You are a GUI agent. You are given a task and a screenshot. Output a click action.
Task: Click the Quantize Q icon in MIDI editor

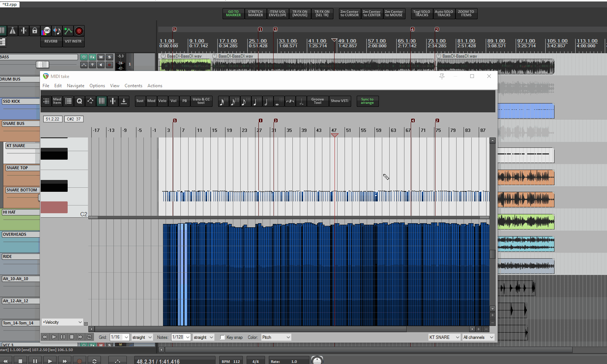(x=79, y=101)
